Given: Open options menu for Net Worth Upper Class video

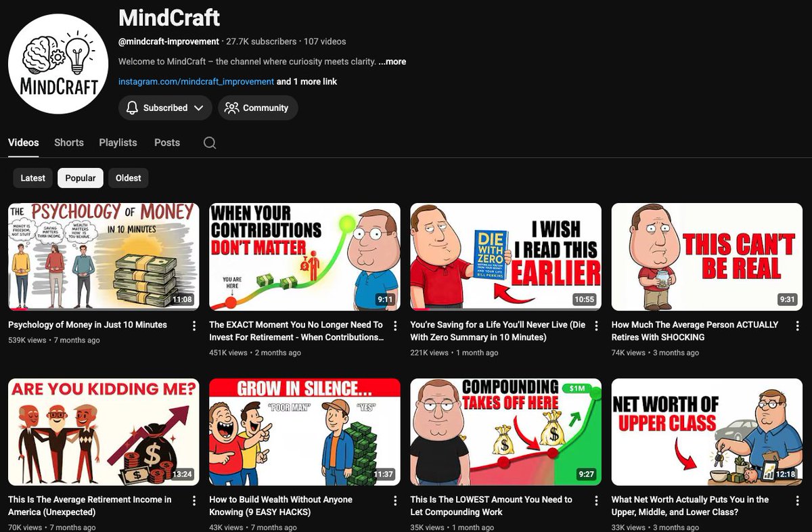Looking at the screenshot, I should pos(797,501).
